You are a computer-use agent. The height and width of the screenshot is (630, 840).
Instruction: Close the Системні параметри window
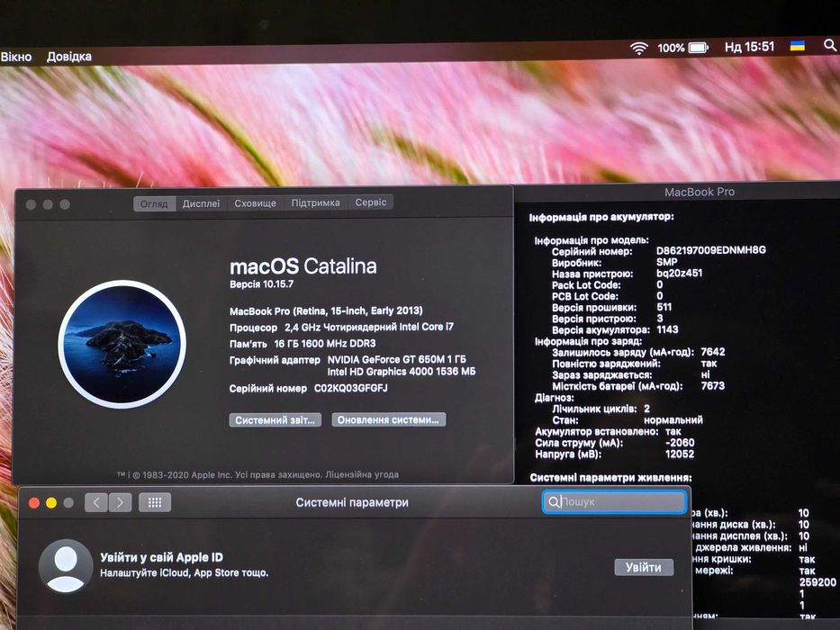pyautogui.click(x=34, y=502)
